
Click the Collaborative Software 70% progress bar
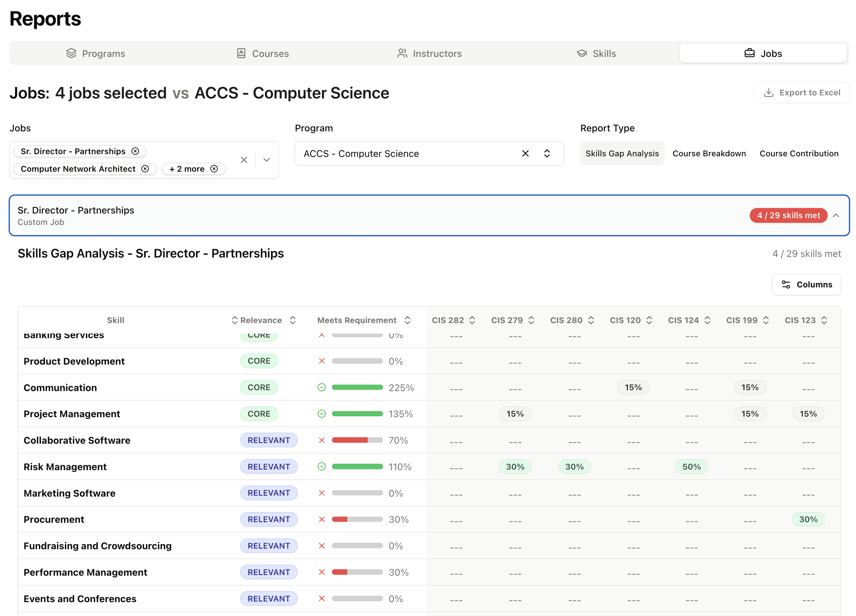point(357,440)
